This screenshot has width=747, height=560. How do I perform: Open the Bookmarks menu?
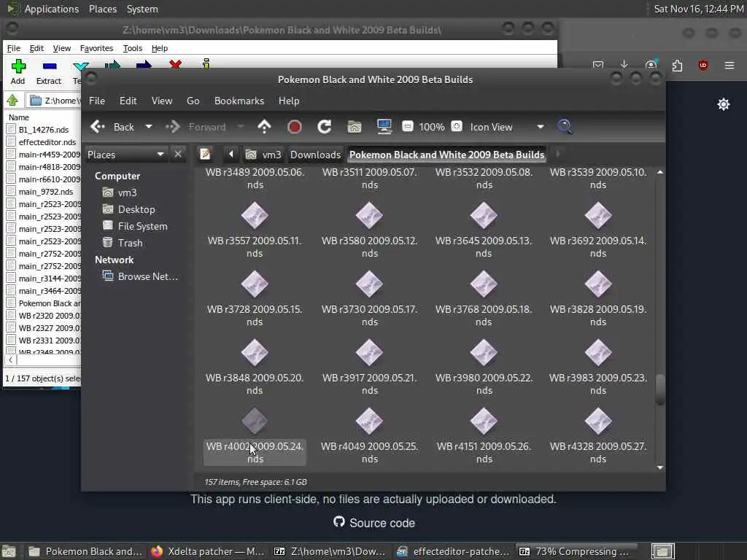[x=239, y=101]
